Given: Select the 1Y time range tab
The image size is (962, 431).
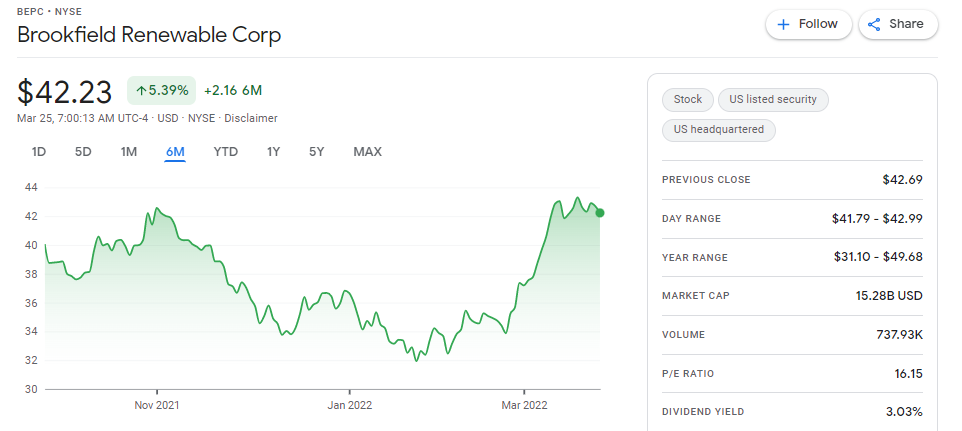Looking at the screenshot, I should coord(274,151).
